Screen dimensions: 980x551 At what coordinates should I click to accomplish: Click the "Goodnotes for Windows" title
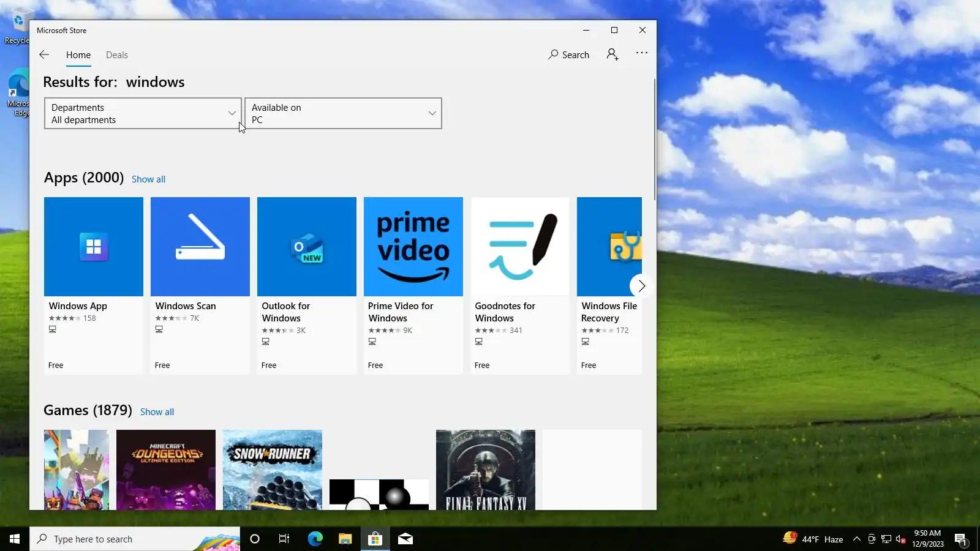click(x=505, y=312)
